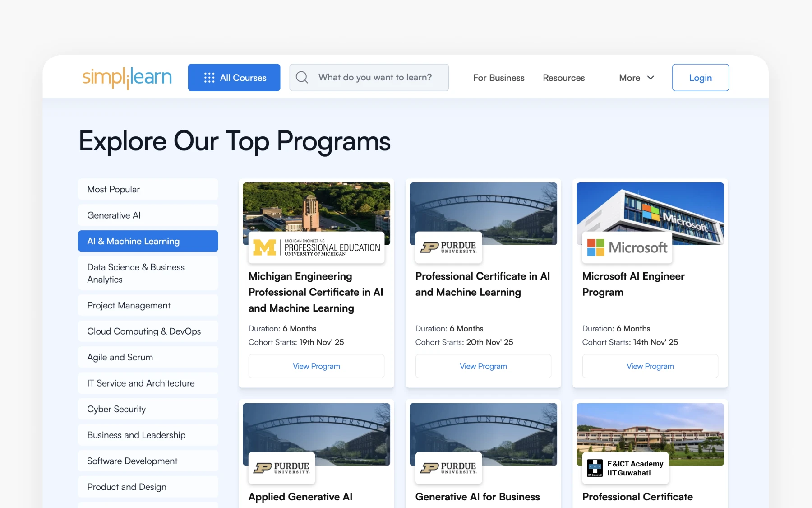Click Duration: 6 Months on Microsoft card
This screenshot has height=508, width=812.
[x=616, y=329]
